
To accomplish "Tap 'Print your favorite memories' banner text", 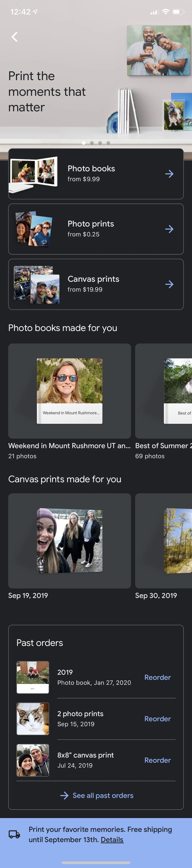I will pyautogui.click(x=100, y=834).
